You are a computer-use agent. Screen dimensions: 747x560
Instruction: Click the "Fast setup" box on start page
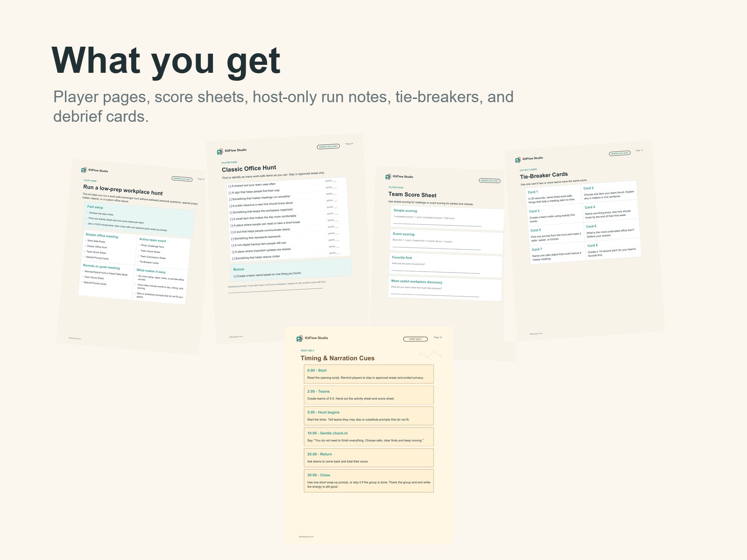point(139,219)
